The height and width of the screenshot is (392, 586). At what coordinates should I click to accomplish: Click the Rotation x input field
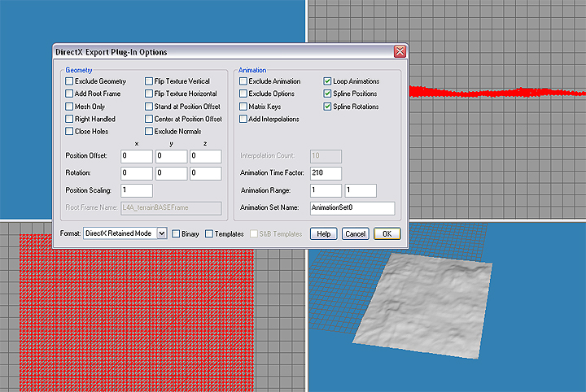point(137,173)
